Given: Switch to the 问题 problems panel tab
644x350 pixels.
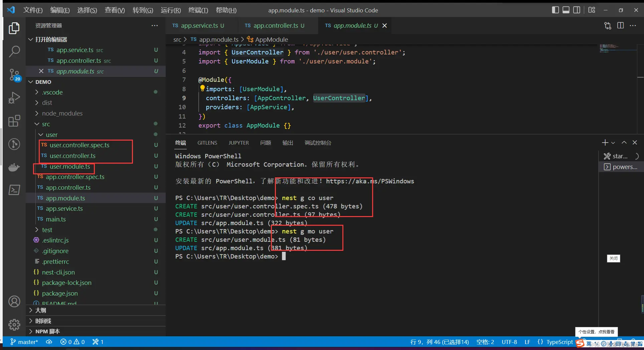Looking at the screenshot, I should tap(266, 143).
